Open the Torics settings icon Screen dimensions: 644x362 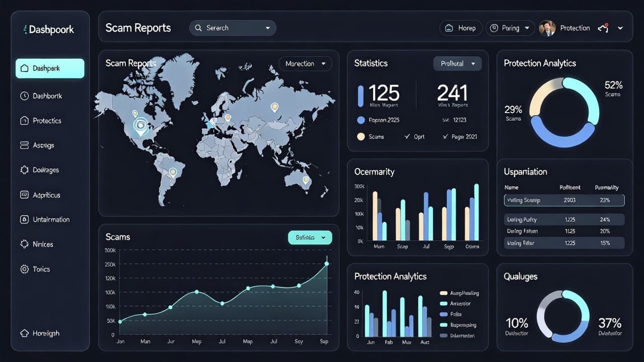click(24, 269)
